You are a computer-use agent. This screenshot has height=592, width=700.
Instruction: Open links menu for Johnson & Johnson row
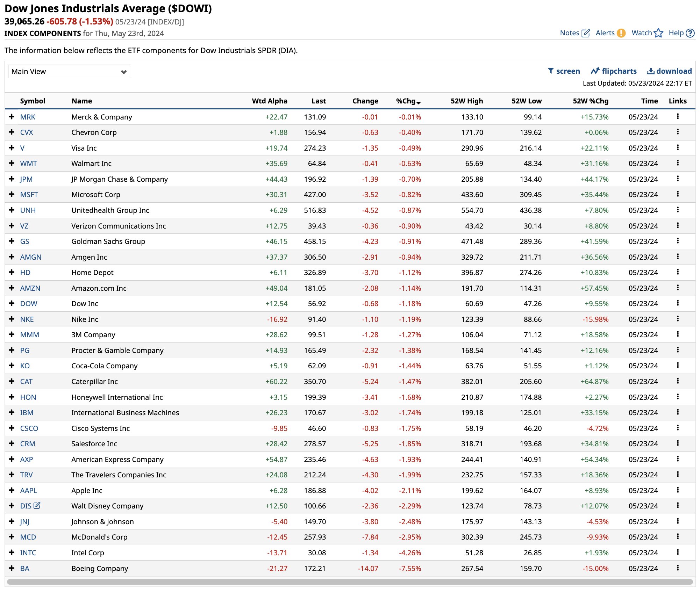pyautogui.click(x=678, y=521)
